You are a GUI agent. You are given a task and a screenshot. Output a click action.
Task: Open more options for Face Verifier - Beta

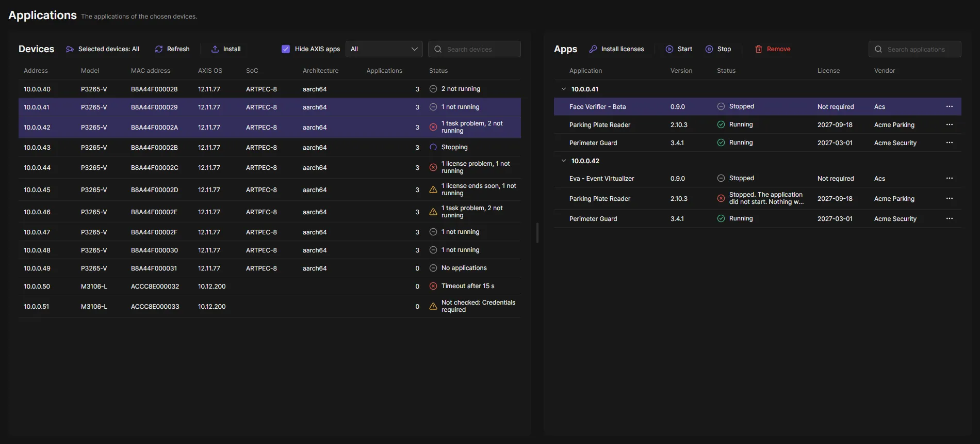pyautogui.click(x=950, y=106)
